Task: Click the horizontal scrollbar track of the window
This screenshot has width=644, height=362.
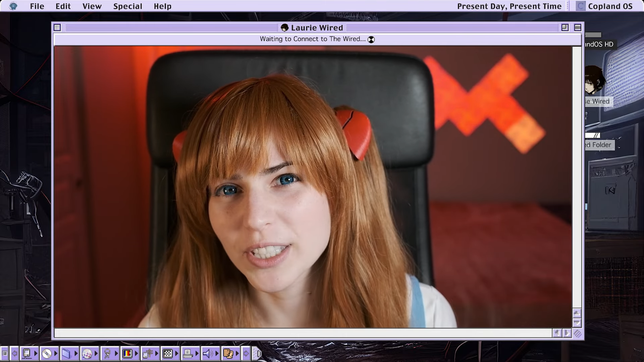Action: click(303, 333)
